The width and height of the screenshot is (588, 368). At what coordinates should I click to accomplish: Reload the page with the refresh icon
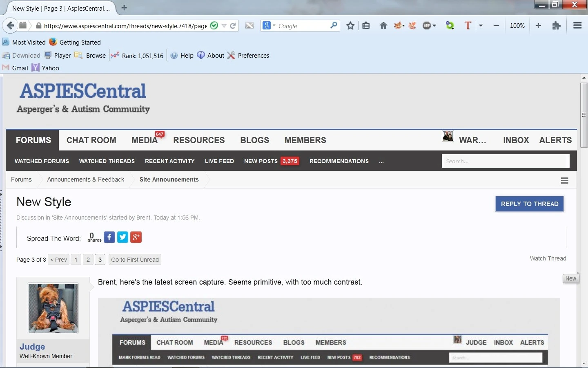coord(233,26)
